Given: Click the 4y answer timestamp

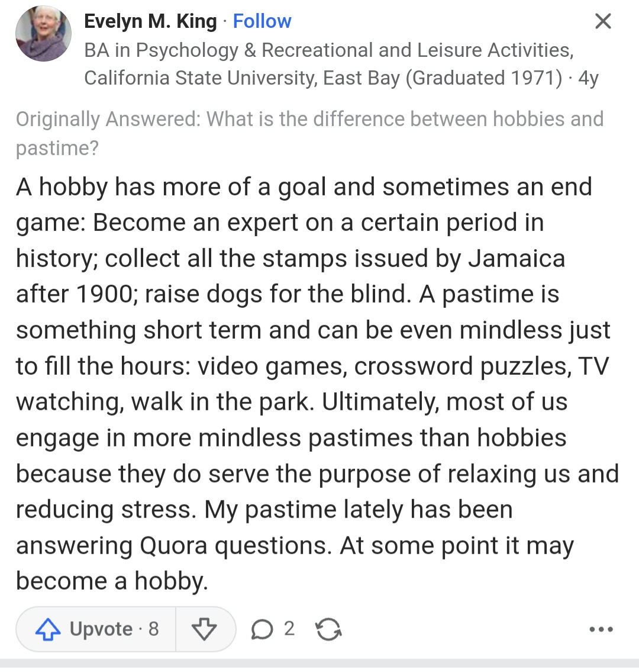Looking at the screenshot, I should [x=588, y=78].
